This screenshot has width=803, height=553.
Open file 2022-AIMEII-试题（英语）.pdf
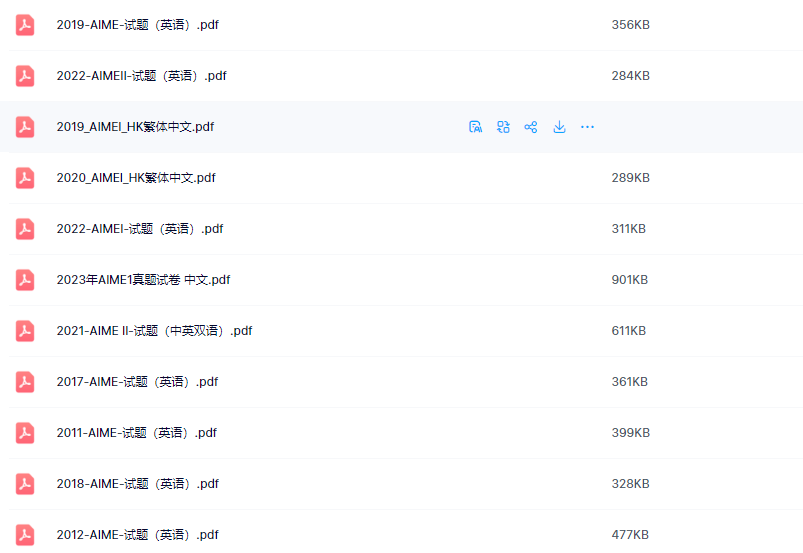coord(141,76)
